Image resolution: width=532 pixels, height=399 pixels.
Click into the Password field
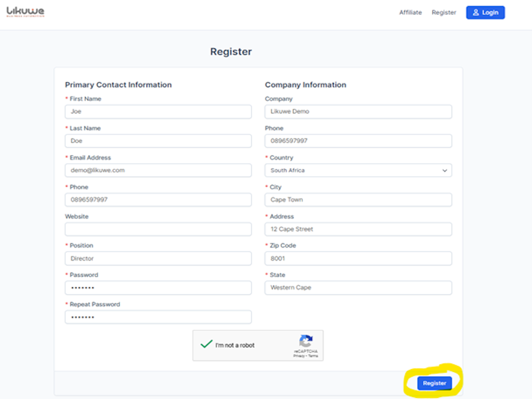pyautogui.click(x=158, y=288)
